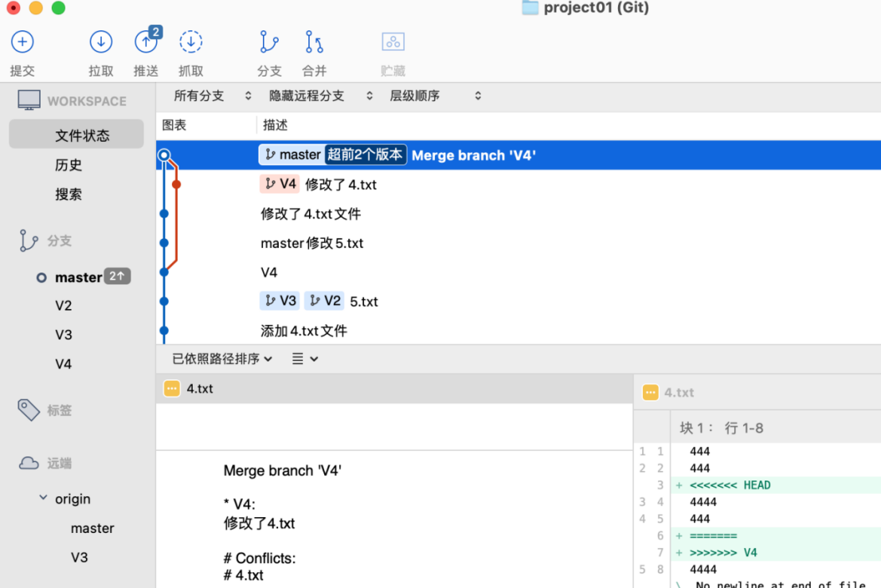Select the 4.txt file in changed files list
Image resolution: width=881 pixels, height=588 pixels.
(x=394, y=389)
